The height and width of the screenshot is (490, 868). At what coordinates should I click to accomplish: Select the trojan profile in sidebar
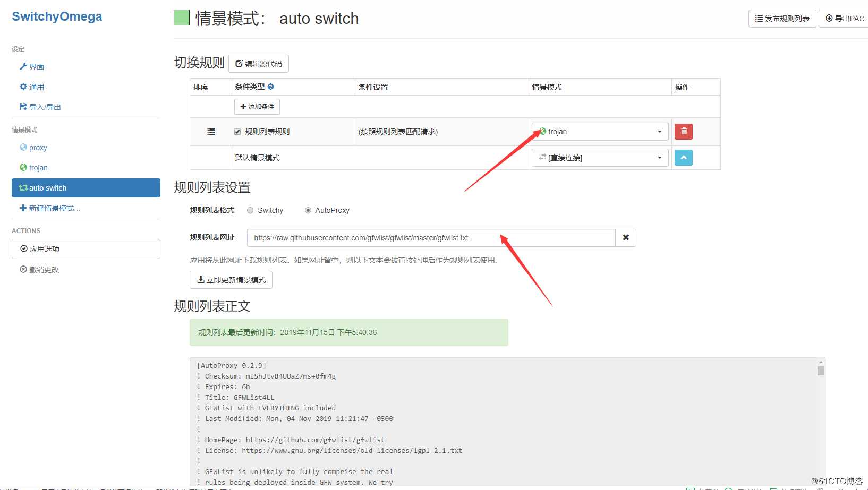(x=33, y=168)
